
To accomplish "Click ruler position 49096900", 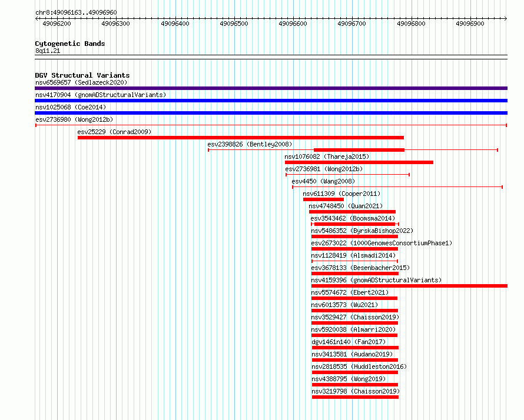I will 470,24.
